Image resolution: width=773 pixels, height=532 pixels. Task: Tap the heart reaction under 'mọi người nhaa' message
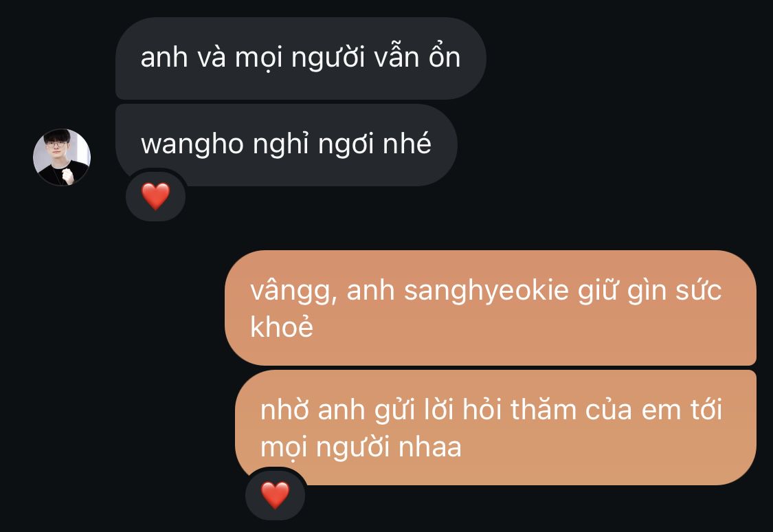275,494
